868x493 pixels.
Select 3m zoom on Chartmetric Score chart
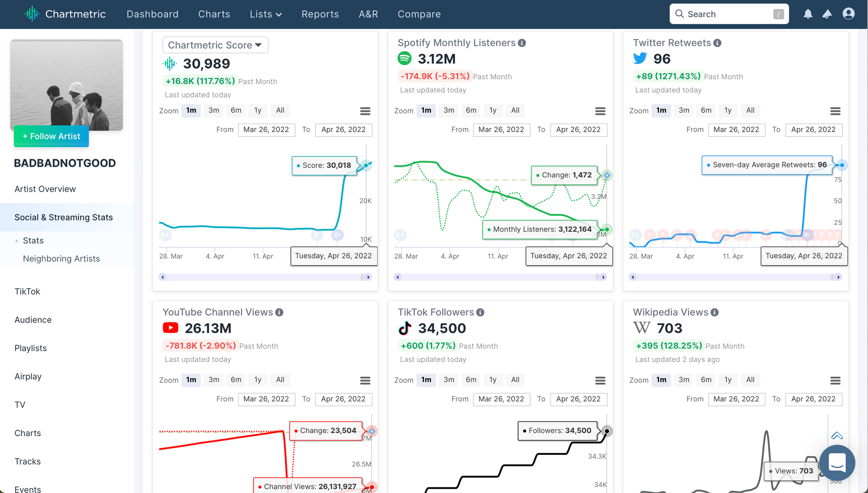coord(214,110)
